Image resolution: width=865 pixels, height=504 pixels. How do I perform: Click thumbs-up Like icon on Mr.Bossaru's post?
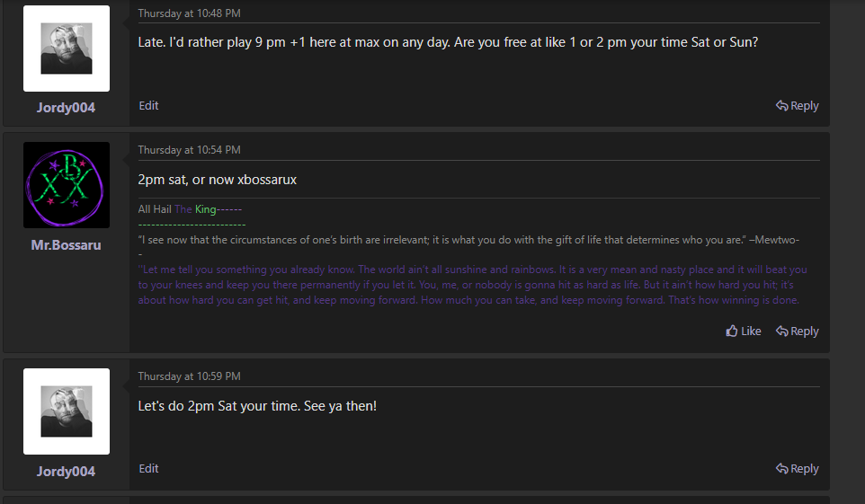pos(732,332)
